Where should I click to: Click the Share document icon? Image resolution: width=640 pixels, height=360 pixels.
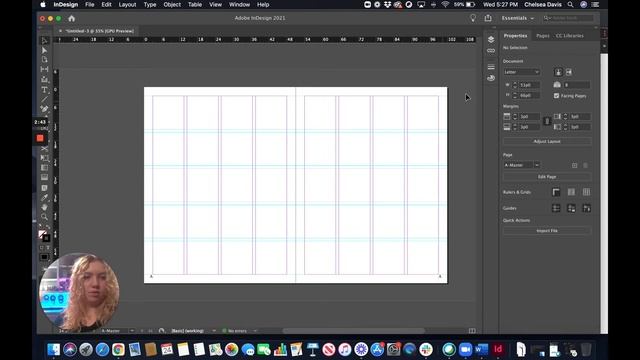point(488,18)
